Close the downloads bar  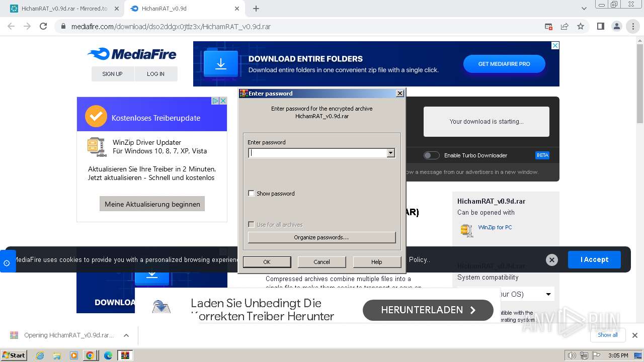[x=635, y=335]
